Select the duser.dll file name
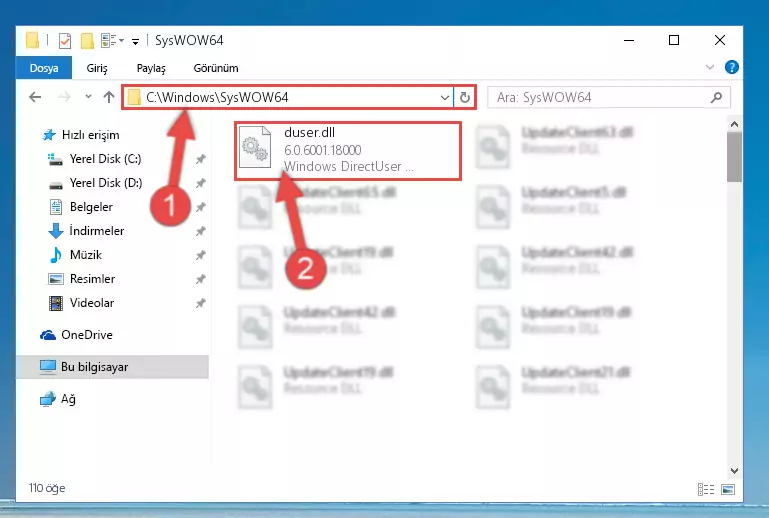Screen dimensions: 769x518 [309, 132]
